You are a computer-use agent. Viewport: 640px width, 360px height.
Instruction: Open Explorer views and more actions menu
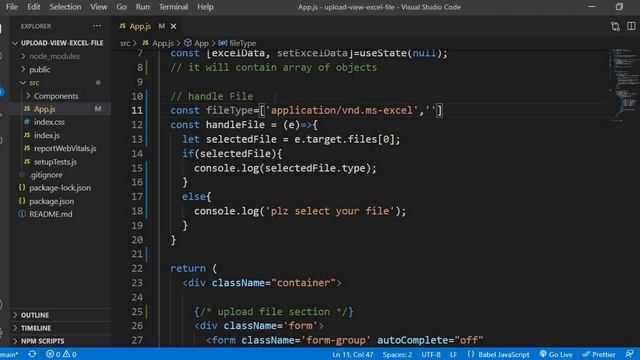(97, 26)
